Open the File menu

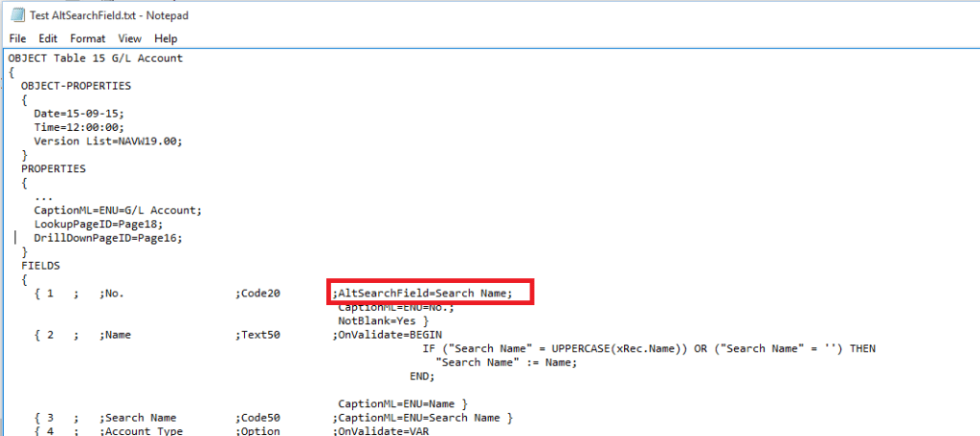tap(17, 38)
